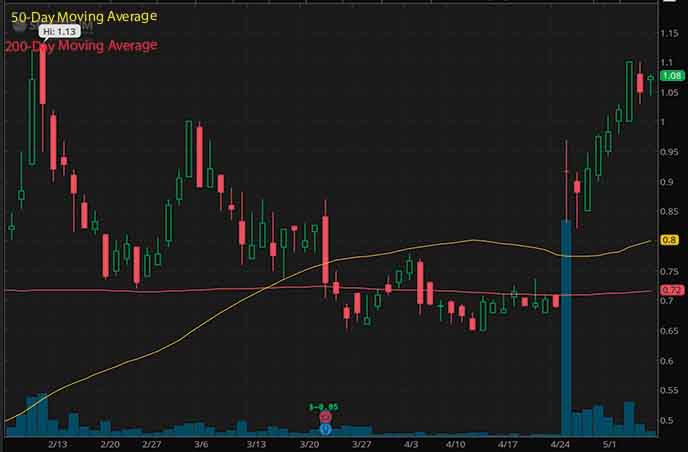Click the 0.75 price axis label
The height and width of the screenshot is (452, 688).
coord(669,272)
